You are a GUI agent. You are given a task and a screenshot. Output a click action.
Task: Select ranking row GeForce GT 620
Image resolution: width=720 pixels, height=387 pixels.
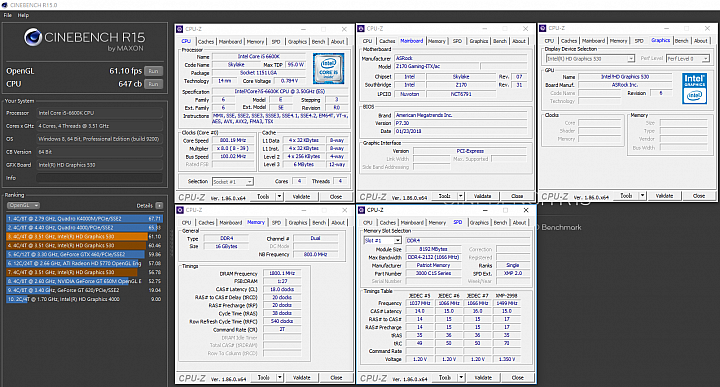84,290
